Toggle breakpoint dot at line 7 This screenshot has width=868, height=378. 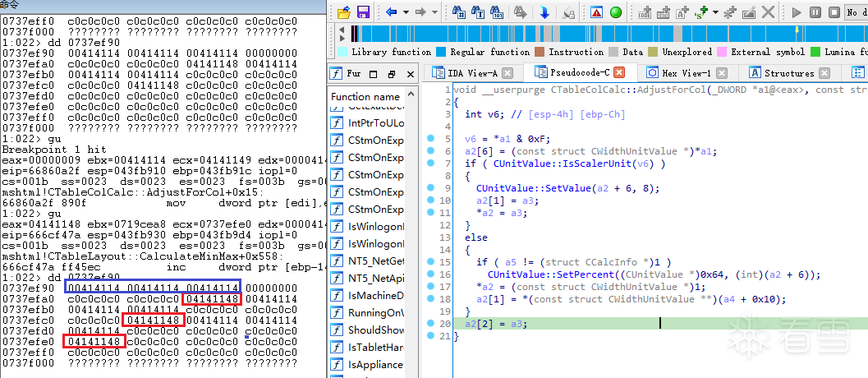[431, 163]
